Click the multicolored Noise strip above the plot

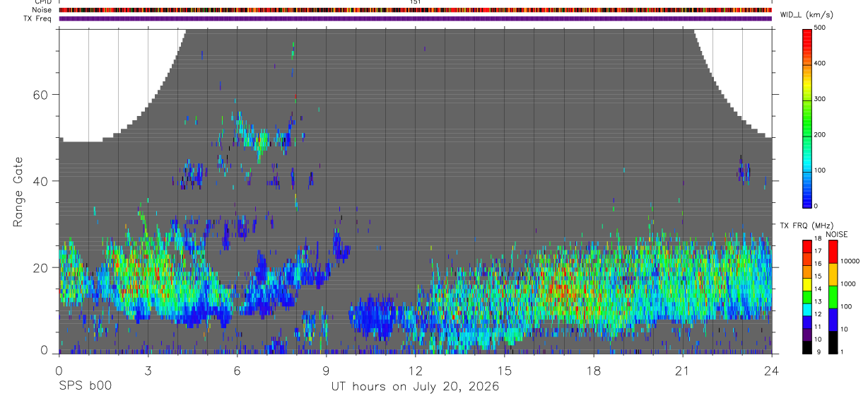(415, 10)
